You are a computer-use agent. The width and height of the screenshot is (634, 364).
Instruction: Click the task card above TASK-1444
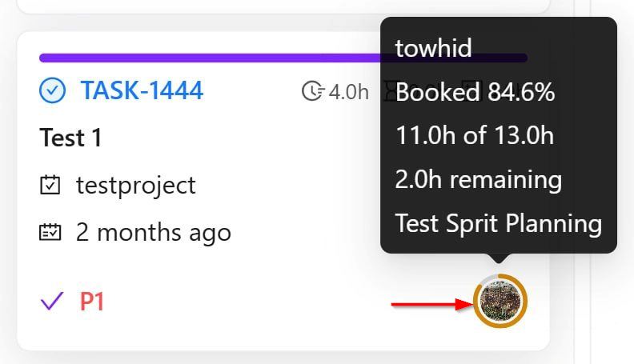point(280,6)
